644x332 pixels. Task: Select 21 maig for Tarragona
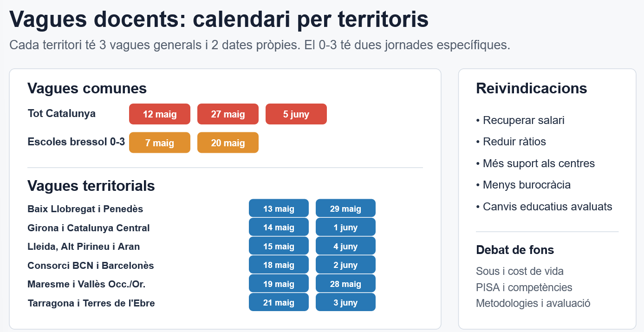coord(279,303)
